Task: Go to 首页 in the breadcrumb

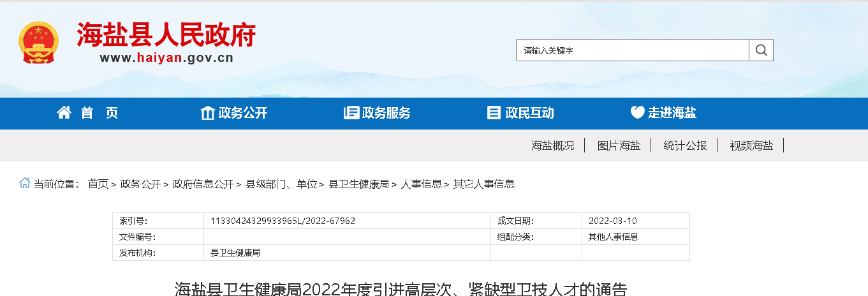Action: coord(98,184)
